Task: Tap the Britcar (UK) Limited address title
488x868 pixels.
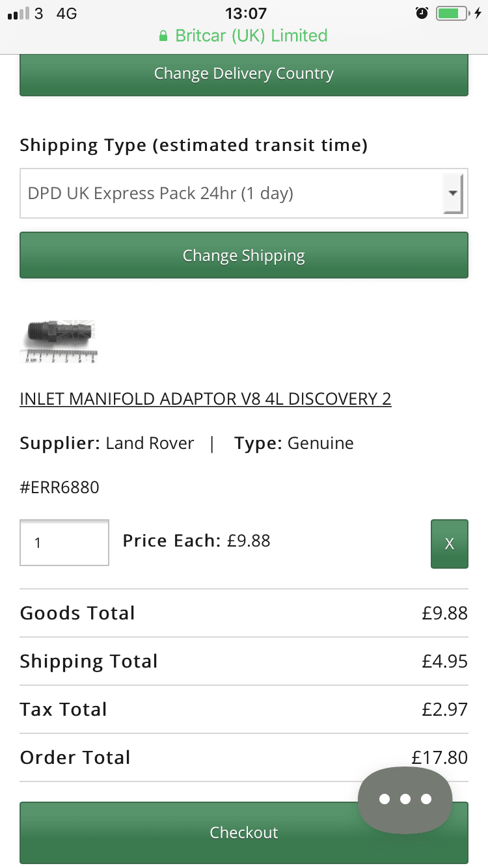Action: (x=251, y=36)
